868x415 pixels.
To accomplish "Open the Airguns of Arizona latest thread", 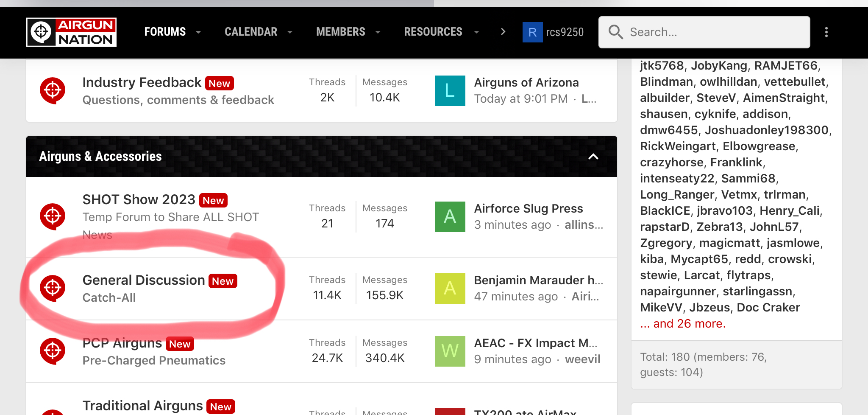I will pyautogui.click(x=526, y=82).
